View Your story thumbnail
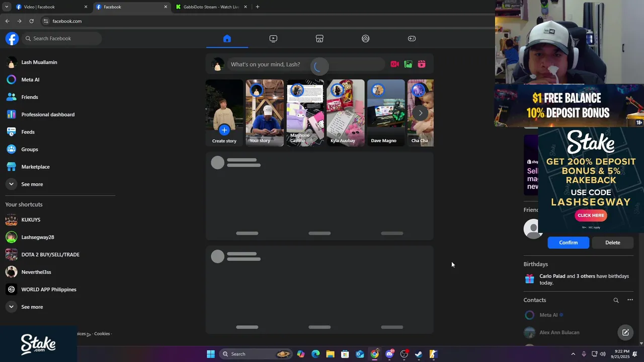Image resolution: width=644 pixels, height=362 pixels. point(265,113)
